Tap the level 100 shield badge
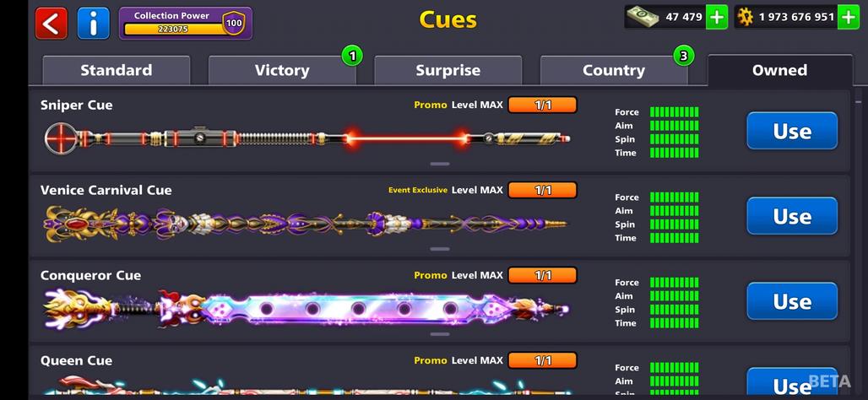Screen dimensions: 868x400 coord(234,24)
